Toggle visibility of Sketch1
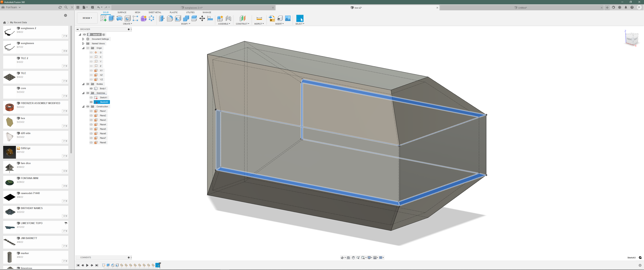 pos(91,97)
